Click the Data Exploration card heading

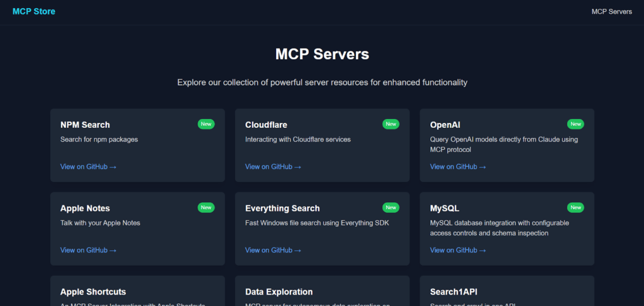coord(279,292)
